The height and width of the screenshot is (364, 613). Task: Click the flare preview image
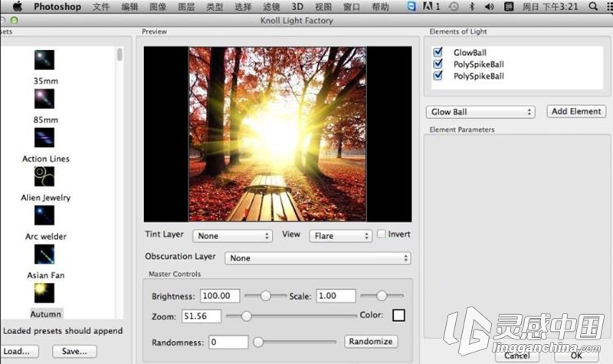(277, 134)
